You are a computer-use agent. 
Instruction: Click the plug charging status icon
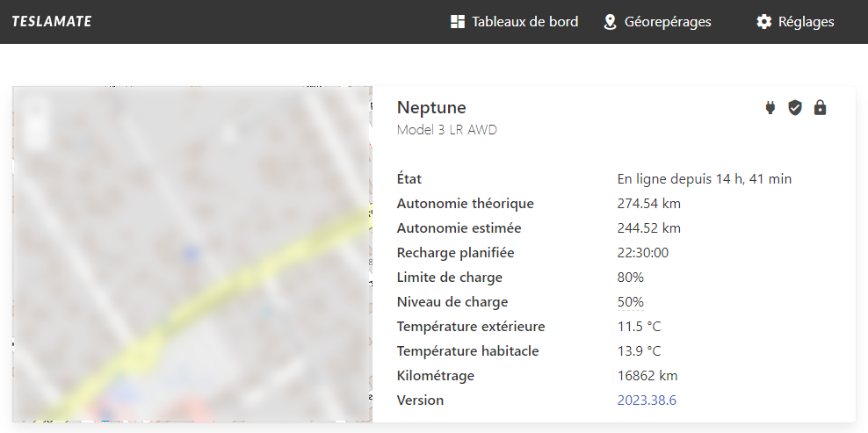coord(770,107)
